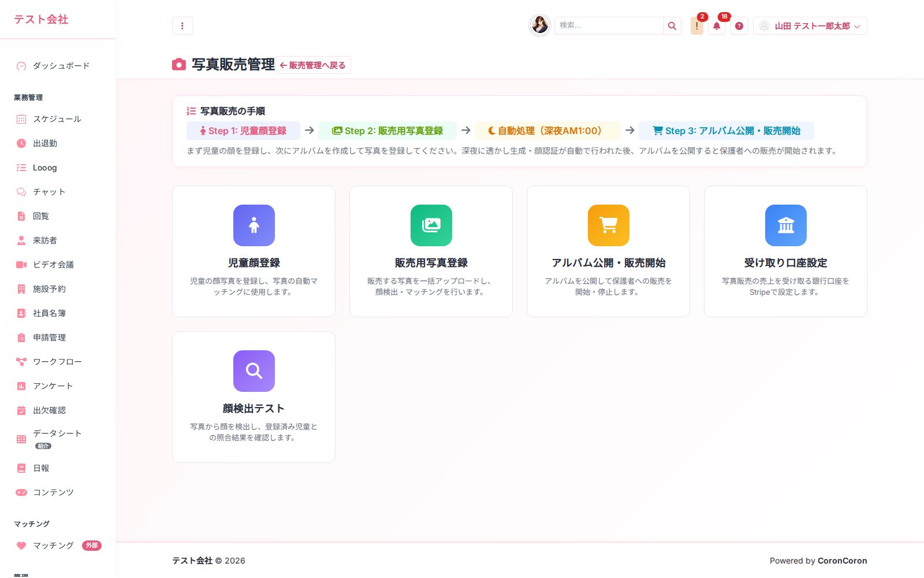The width and height of the screenshot is (924, 578).
Task: Open the exclamation alert icon with badge 2
Action: pyautogui.click(x=697, y=26)
